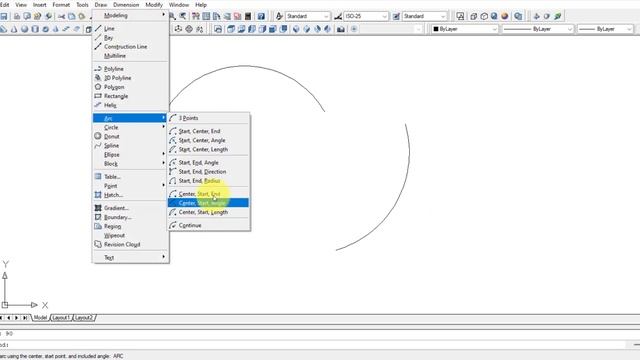This screenshot has width=640, height=360.
Task: Click the Line tool icon in Draw menu
Action: (x=98, y=29)
